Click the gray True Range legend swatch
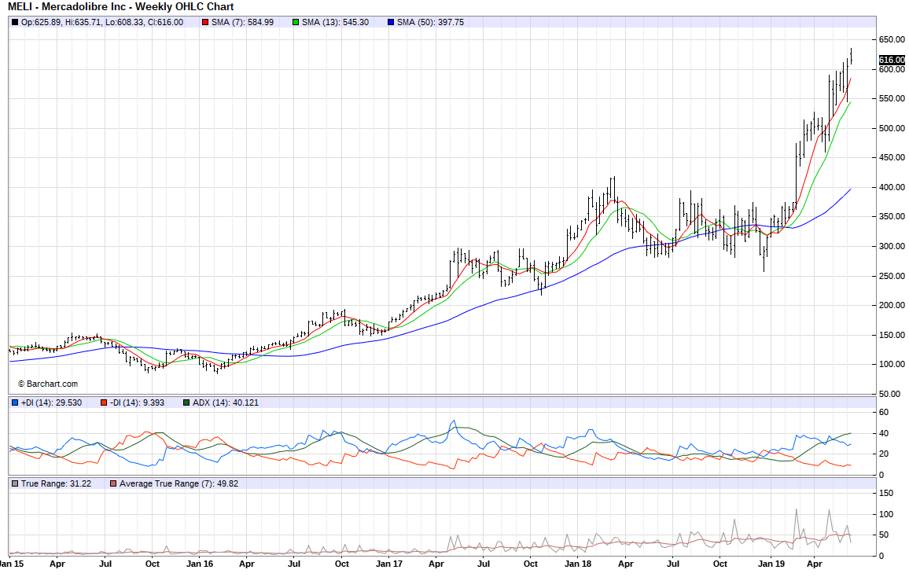The width and height of the screenshot is (909, 588). click(x=16, y=483)
